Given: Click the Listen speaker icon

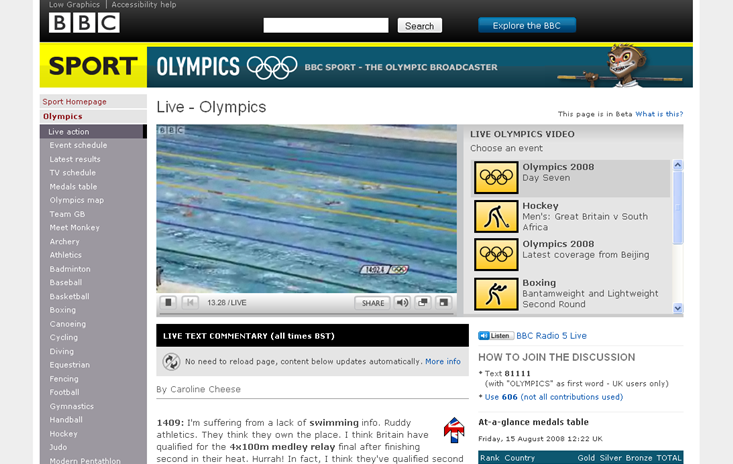Looking at the screenshot, I should coord(496,336).
